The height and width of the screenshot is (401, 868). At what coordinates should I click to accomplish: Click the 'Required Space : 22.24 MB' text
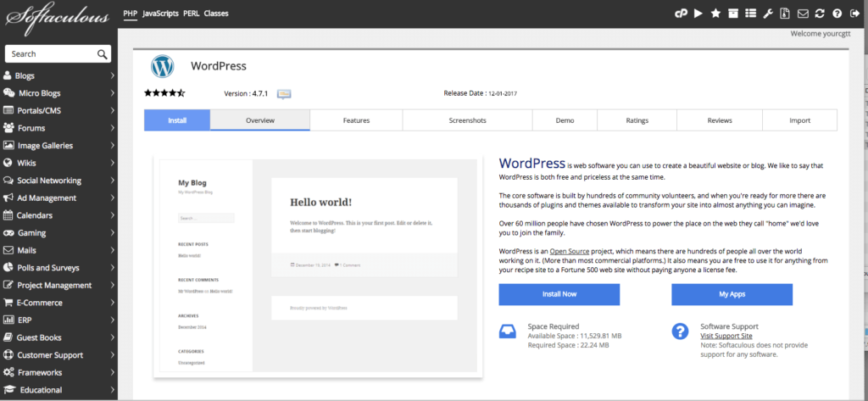pos(568,345)
